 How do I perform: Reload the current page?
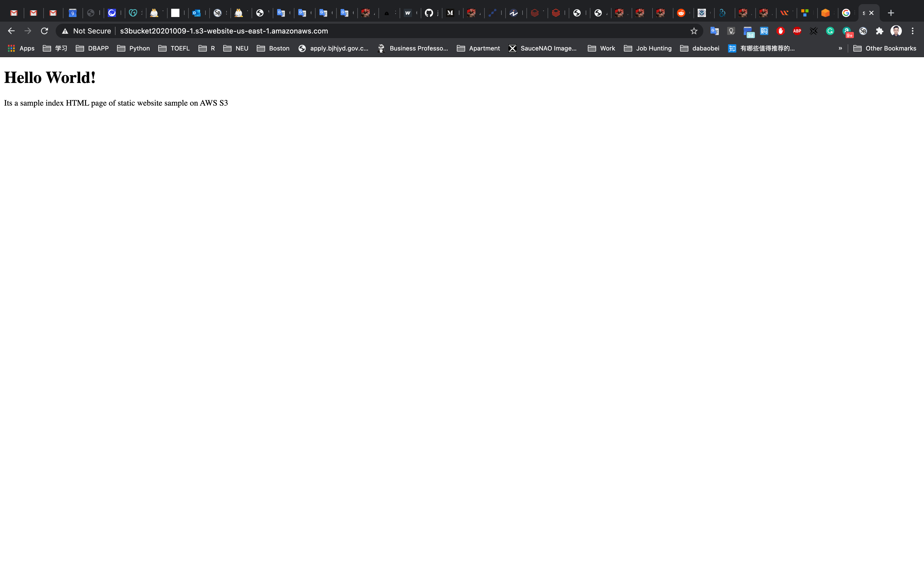(x=44, y=31)
